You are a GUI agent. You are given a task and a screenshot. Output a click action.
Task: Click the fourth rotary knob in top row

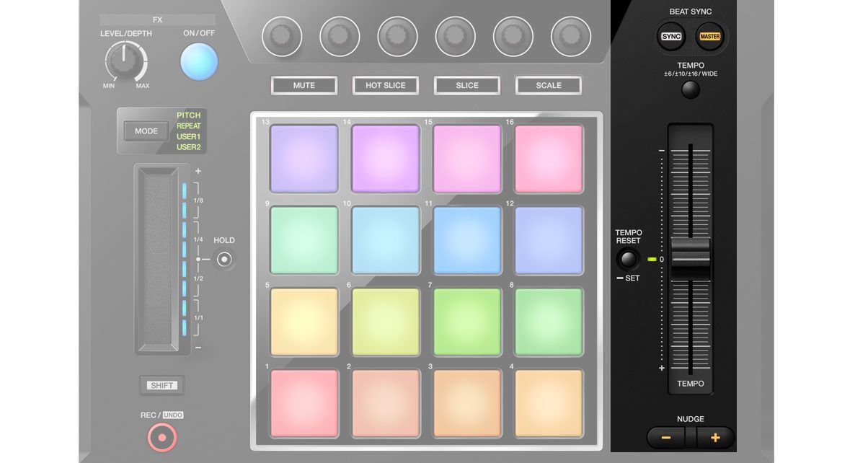455,36
